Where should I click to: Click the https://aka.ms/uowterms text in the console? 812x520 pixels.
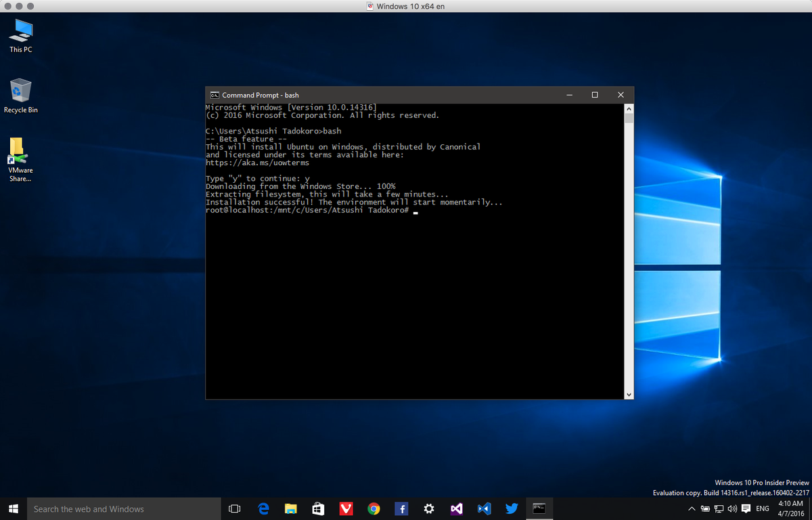point(257,163)
